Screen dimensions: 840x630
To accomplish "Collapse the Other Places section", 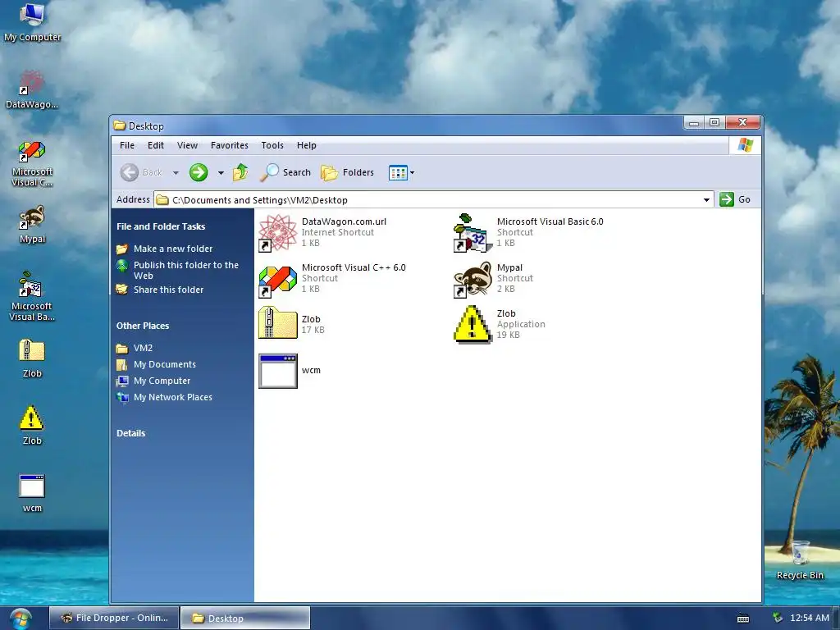I will pos(143,326).
